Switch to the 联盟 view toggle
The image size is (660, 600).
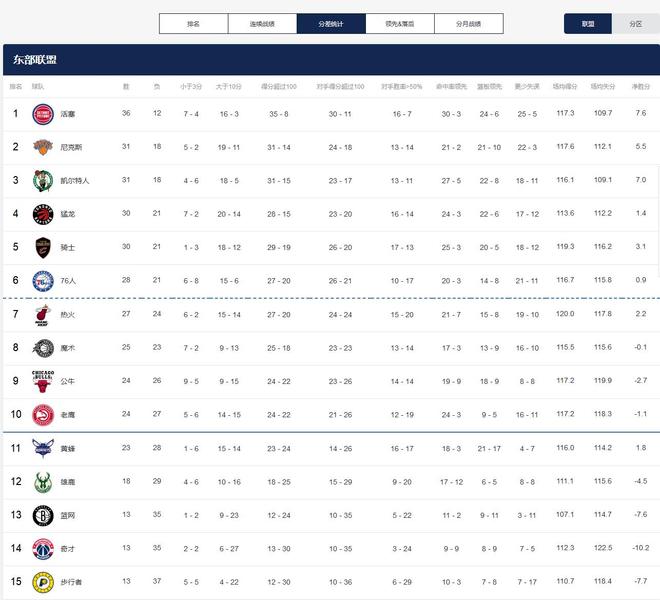click(588, 23)
